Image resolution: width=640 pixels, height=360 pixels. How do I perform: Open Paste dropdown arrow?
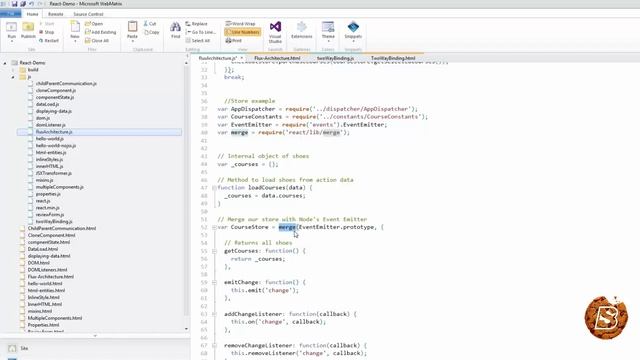click(x=132, y=42)
